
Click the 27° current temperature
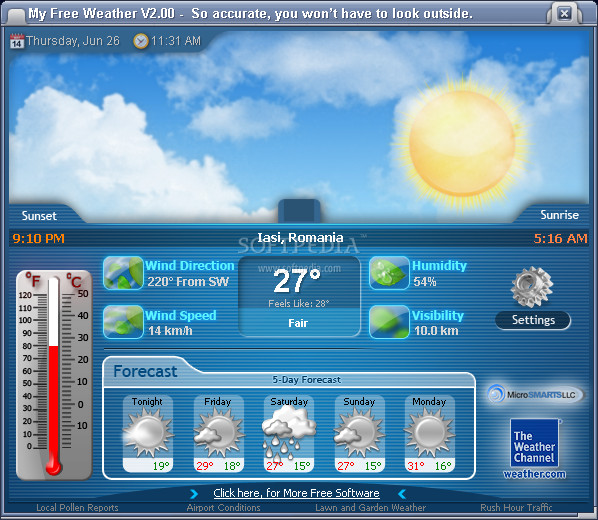click(x=297, y=281)
